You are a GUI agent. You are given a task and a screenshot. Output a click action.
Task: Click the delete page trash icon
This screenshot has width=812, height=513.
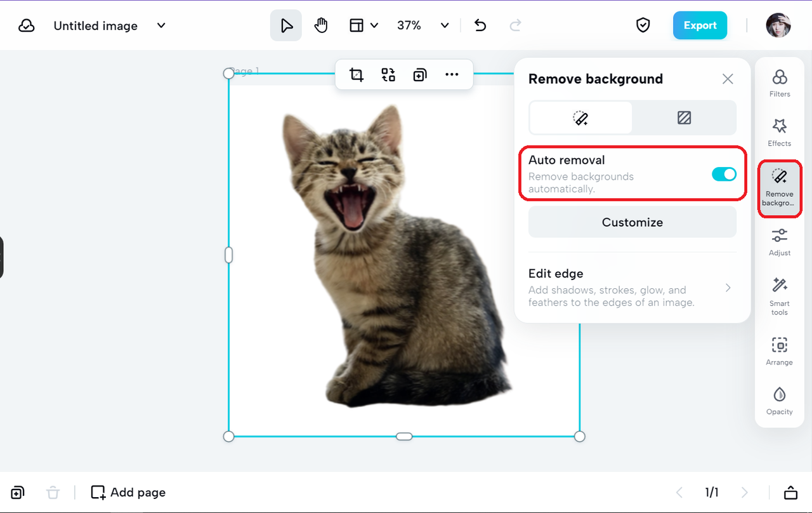click(53, 492)
